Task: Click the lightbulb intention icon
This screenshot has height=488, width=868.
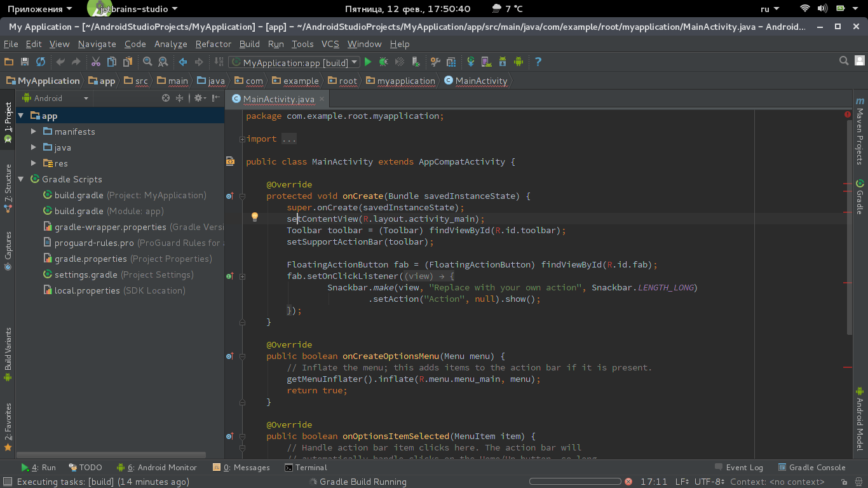Action: [x=255, y=217]
